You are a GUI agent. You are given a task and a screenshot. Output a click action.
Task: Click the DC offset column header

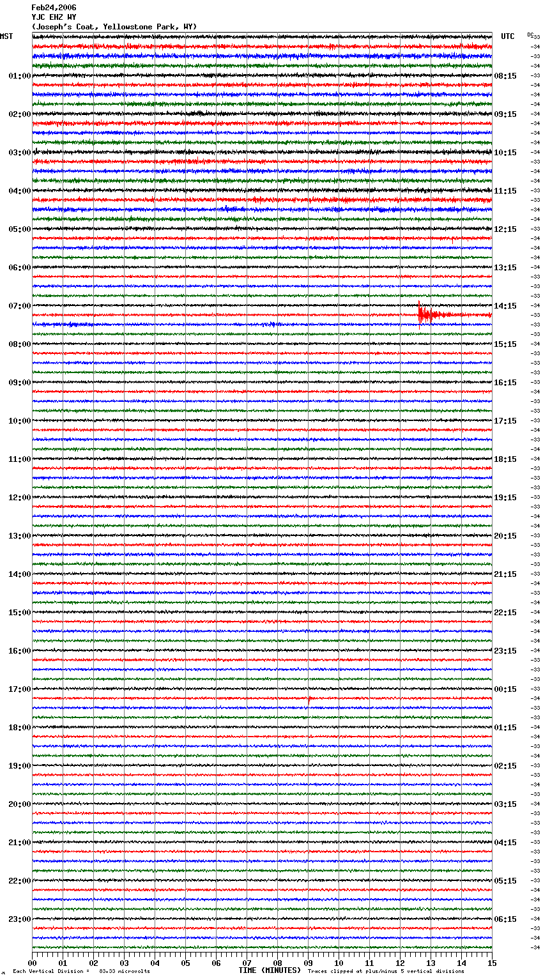coord(531,35)
